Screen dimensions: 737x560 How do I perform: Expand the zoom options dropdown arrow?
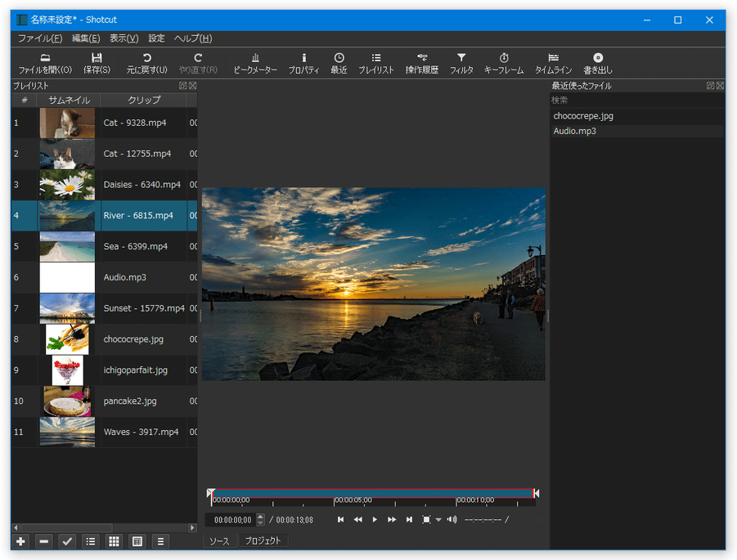438,520
